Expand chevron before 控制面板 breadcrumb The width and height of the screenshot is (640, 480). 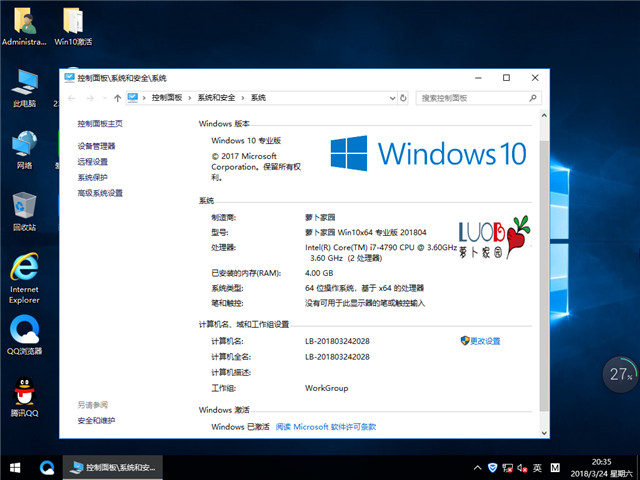pyautogui.click(x=144, y=98)
